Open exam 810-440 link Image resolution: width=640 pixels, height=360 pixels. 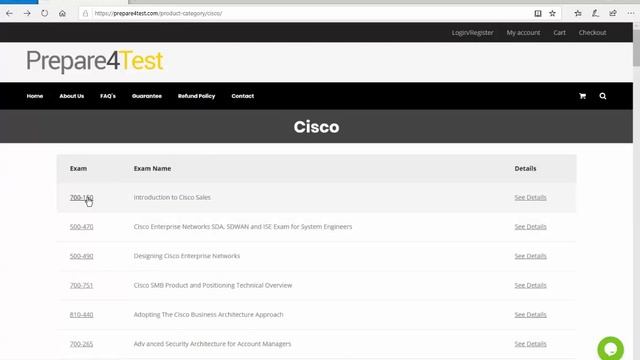(x=81, y=315)
